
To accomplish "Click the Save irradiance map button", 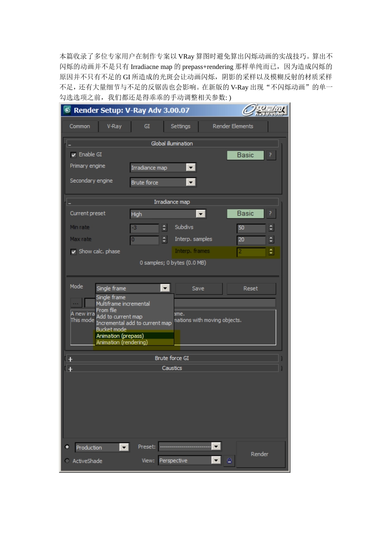I will tap(198, 289).
